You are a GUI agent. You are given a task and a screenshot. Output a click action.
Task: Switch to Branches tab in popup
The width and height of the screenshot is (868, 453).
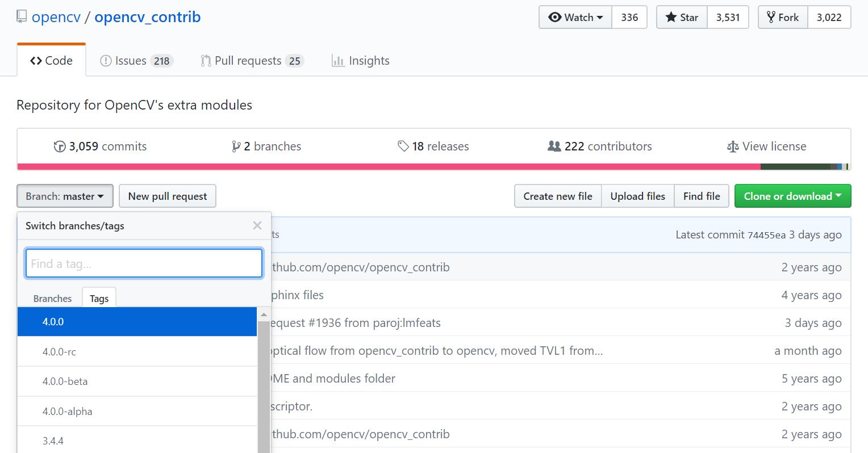52,298
